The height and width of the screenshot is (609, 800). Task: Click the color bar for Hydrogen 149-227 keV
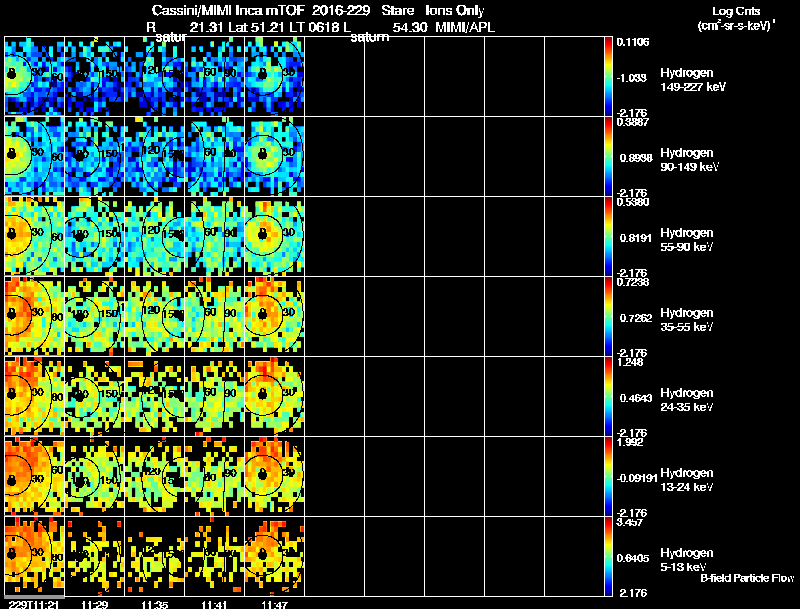(608, 77)
